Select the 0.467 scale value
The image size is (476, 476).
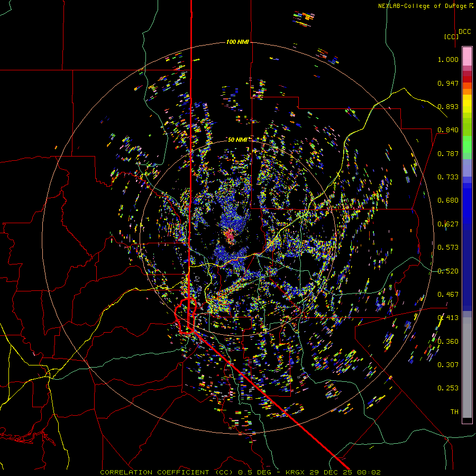pos(448,295)
